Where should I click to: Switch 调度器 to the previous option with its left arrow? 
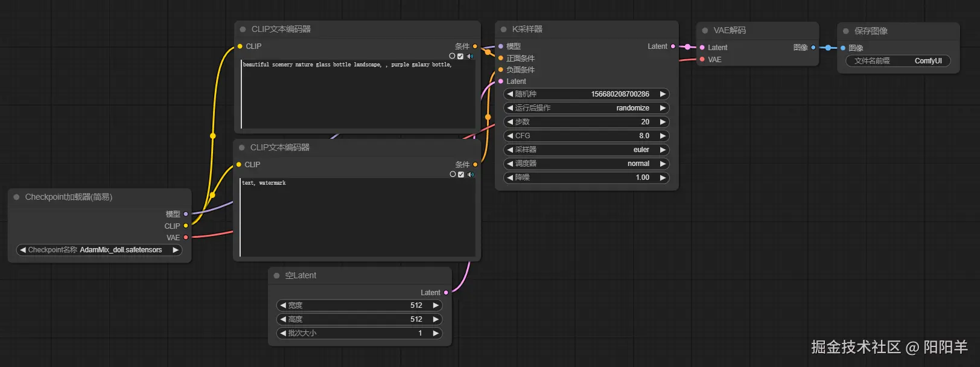point(510,164)
